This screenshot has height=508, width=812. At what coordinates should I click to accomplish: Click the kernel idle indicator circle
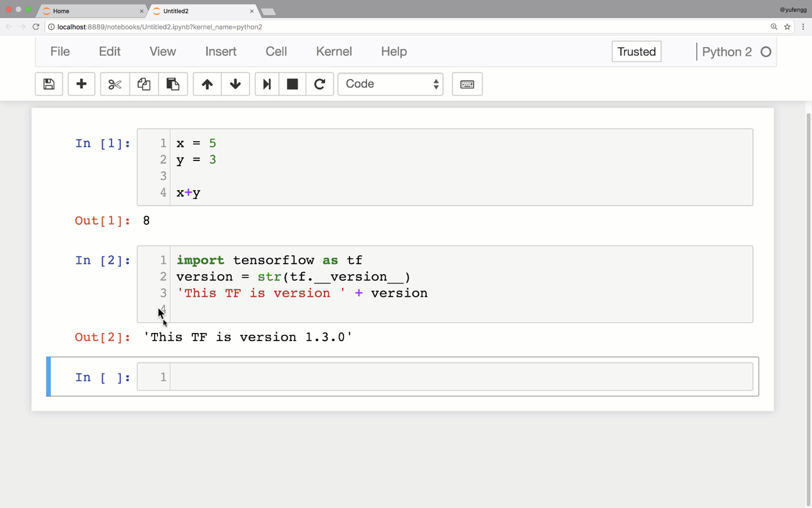click(766, 52)
